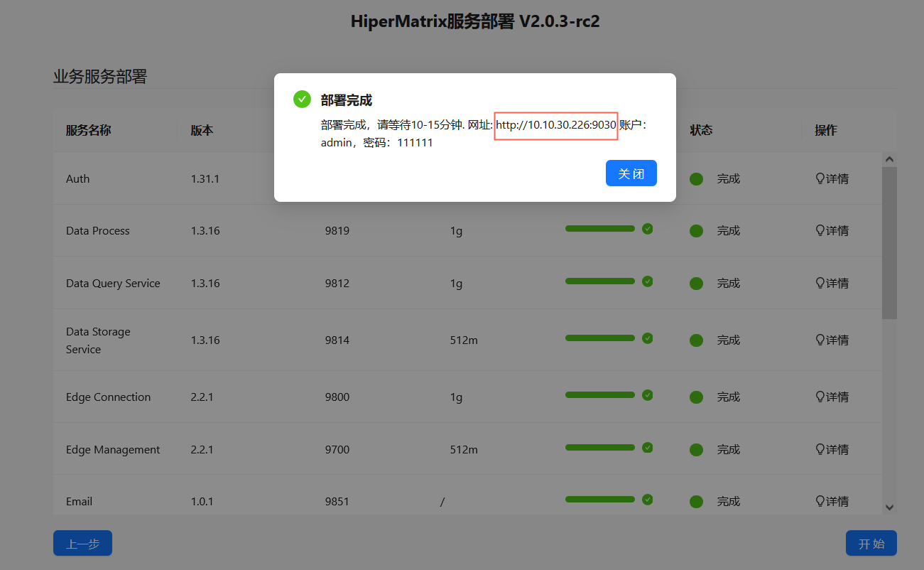
Task: Click green status dot in Data Storage Service row
Action: coord(696,340)
